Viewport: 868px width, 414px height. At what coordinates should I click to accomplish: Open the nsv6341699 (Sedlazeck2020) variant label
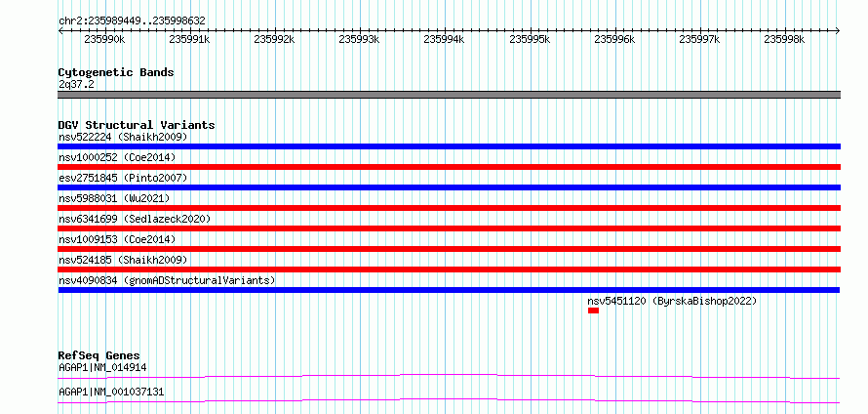[135, 219]
